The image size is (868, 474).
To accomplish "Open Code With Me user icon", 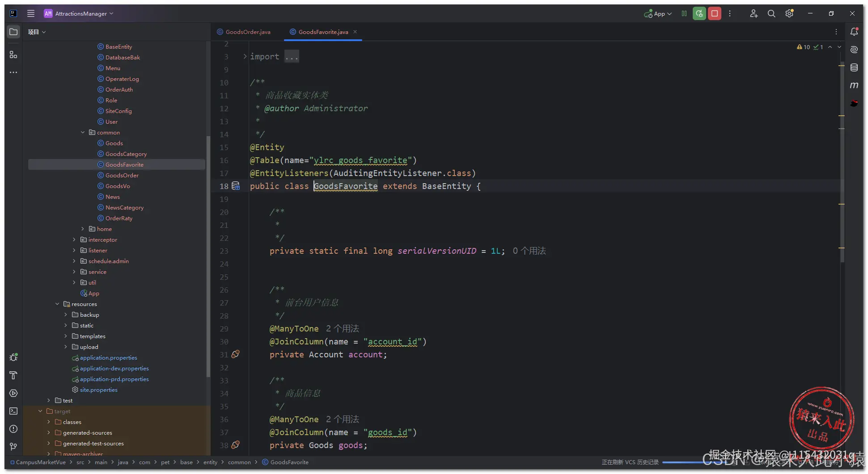I will point(754,13).
